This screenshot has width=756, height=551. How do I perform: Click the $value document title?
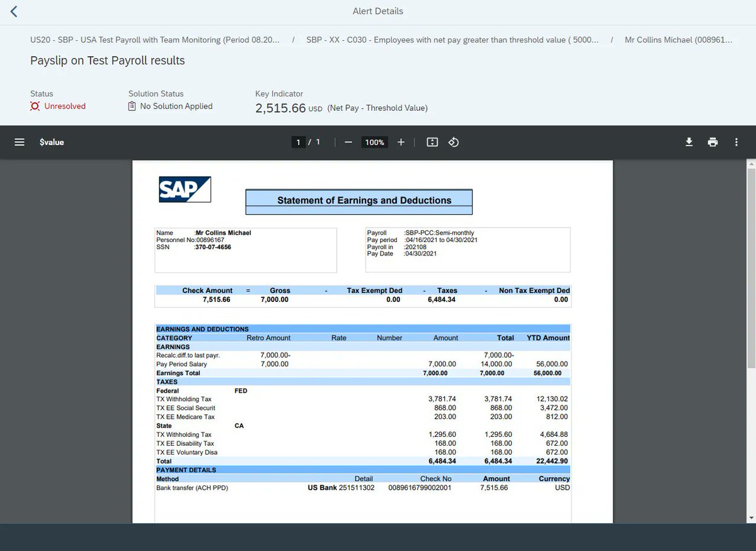click(52, 142)
